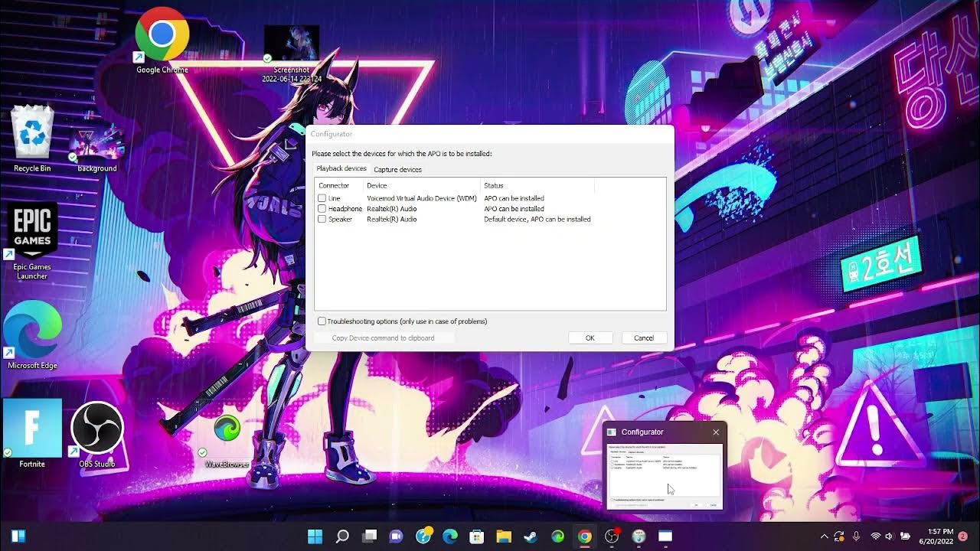Sort by the Connector column header
980x551 pixels.
coord(339,185)
